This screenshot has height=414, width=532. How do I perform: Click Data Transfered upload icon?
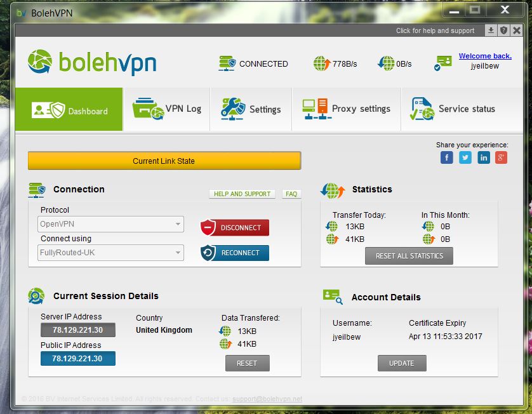click(x=225, y=344)
